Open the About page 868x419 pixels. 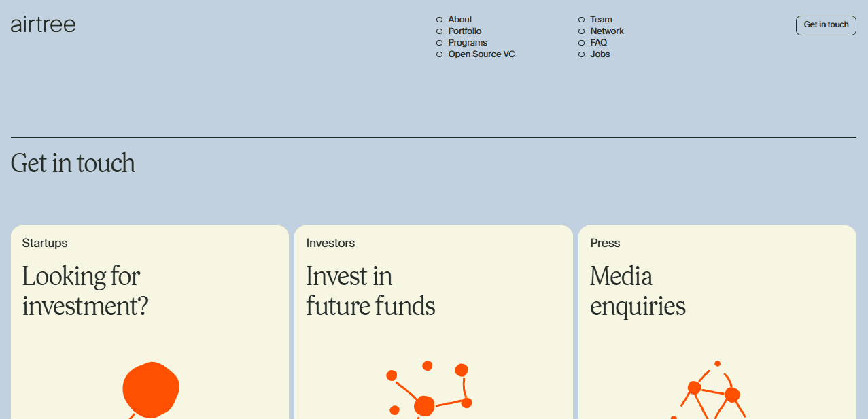pos(460,20)
